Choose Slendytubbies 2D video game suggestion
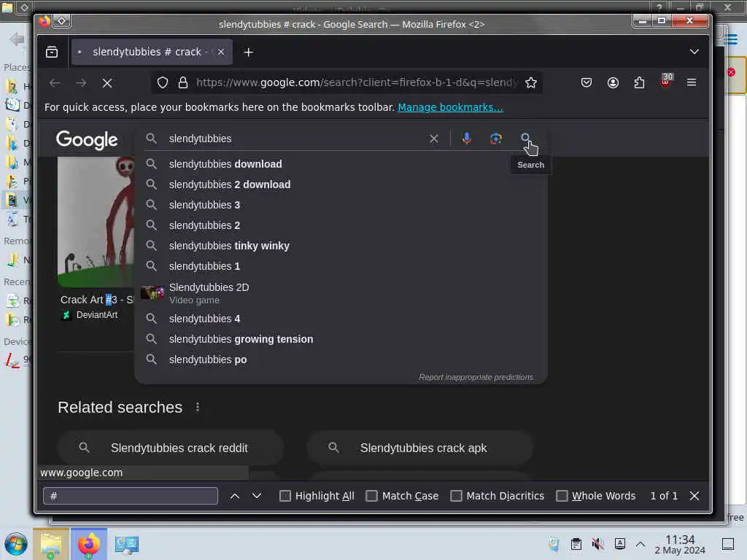This screenshot has height=560, width=747. (341, 293)
